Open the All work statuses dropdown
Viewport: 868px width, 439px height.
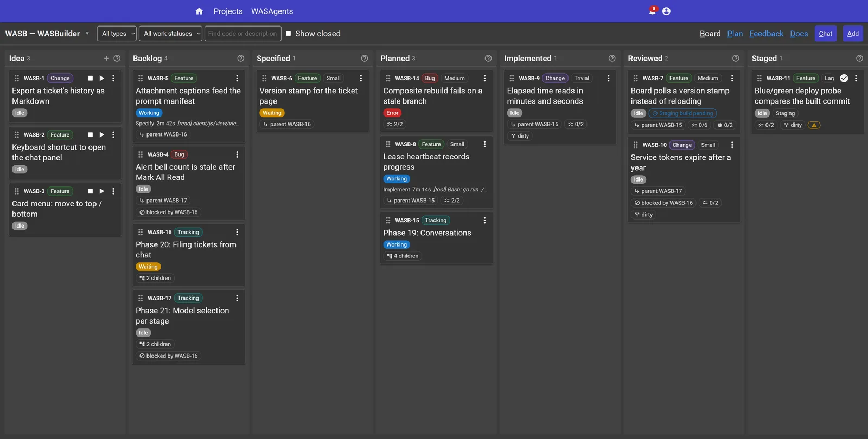[170, 34]
